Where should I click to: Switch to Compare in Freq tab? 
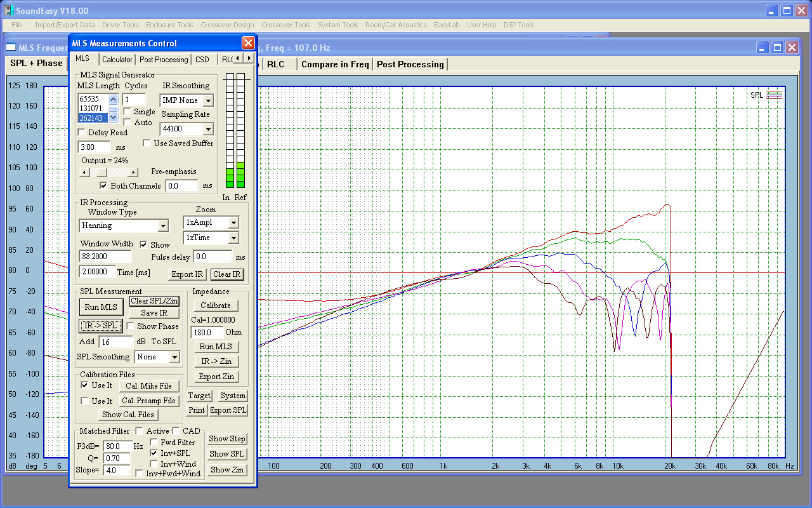pyautogui.click(x=335, y=64)
